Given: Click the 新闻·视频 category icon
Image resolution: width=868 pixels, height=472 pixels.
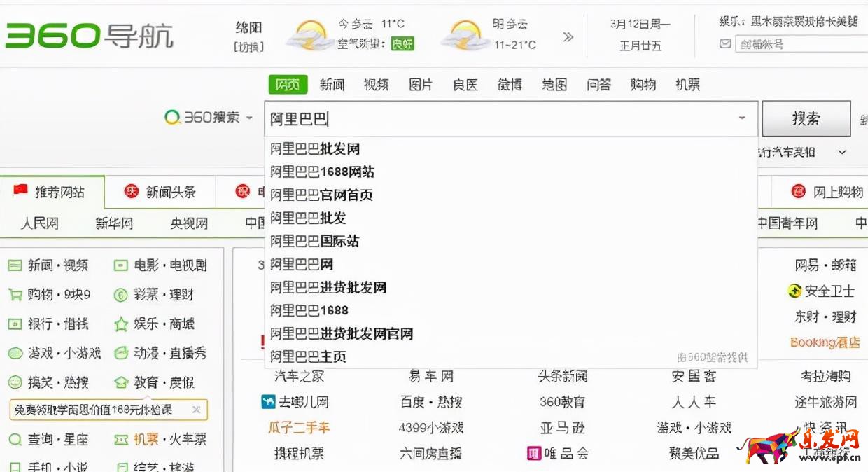Looking at the screenshot, I should click(x=15, y=265).
